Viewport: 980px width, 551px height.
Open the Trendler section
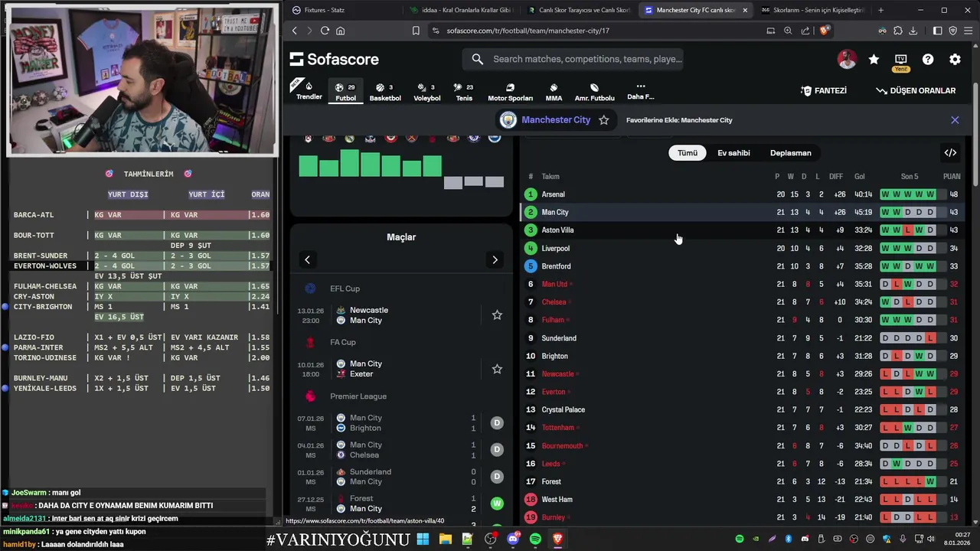click(x=309, y=91)
